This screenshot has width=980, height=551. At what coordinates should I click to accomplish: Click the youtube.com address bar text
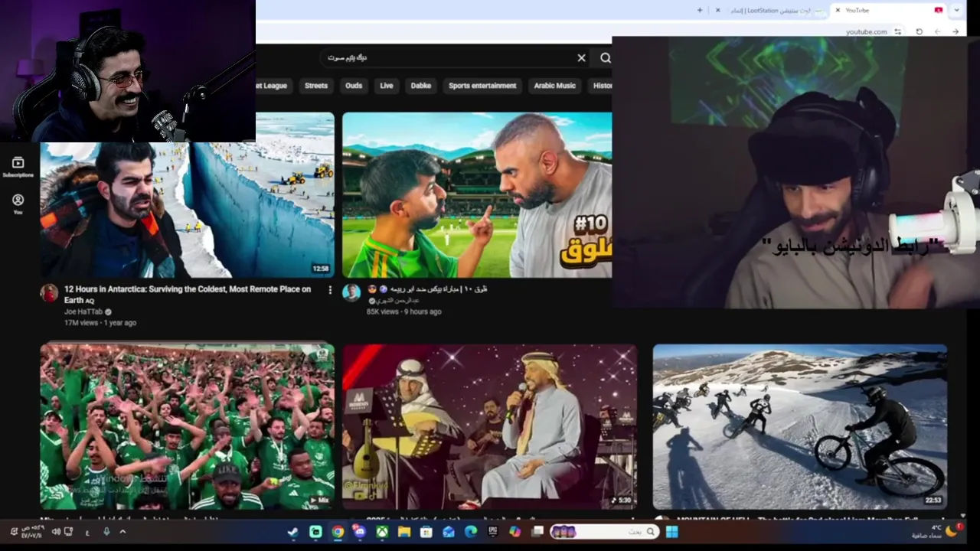point(867,31)
